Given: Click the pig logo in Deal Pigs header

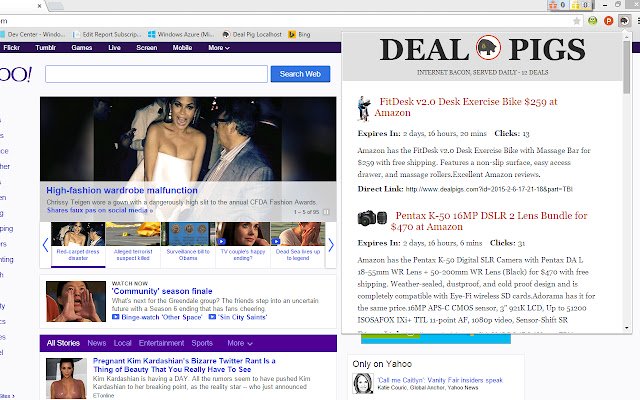Looking at the screenshot, I should click(488, 48).
